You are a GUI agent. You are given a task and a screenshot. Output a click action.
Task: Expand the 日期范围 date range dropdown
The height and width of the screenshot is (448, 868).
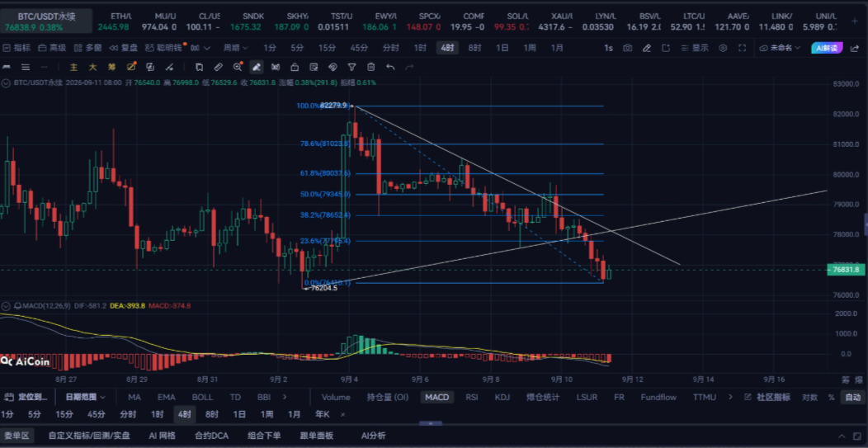coord(85,397)
